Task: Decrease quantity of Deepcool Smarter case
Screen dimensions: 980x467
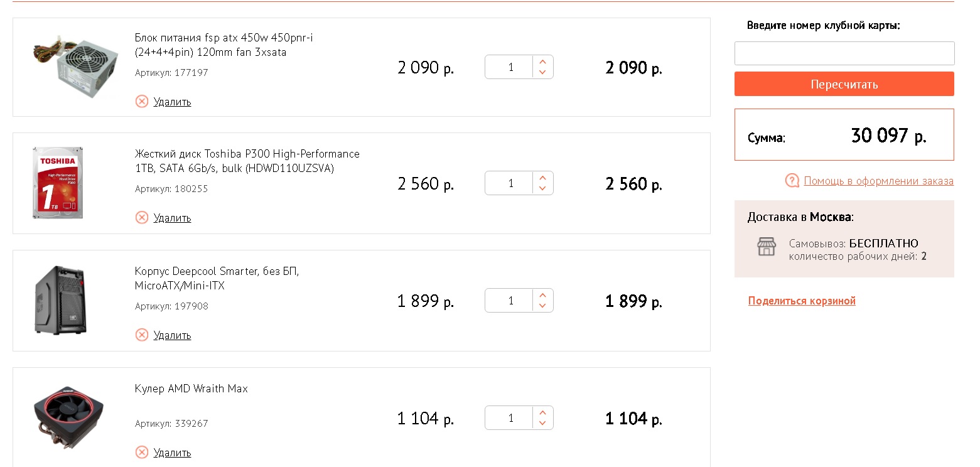Action: click(x=542, y=306)
